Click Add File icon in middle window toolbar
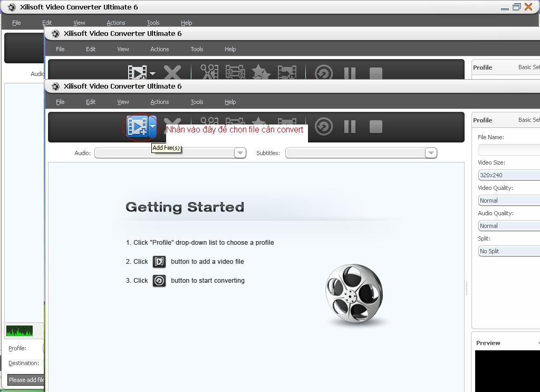 point(137,73)
